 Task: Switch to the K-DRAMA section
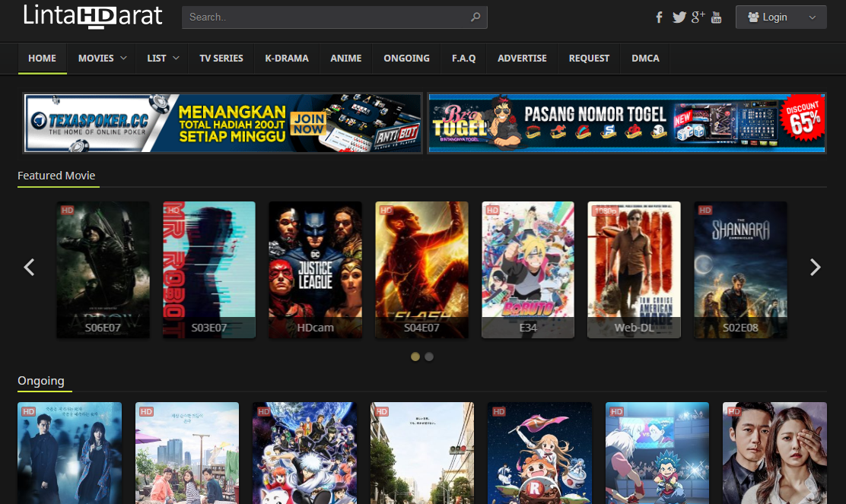286,58
